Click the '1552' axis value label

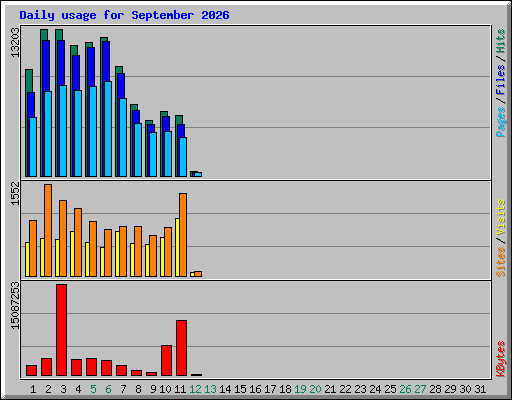click(15, 193)
